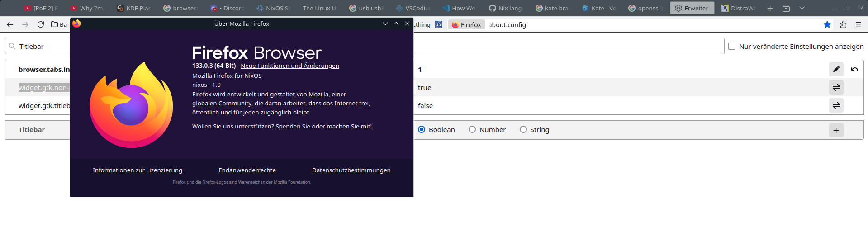
Task: Focus the 'Titlebar' preference search field
Action: pyautogui.click(x=364, y=46)
